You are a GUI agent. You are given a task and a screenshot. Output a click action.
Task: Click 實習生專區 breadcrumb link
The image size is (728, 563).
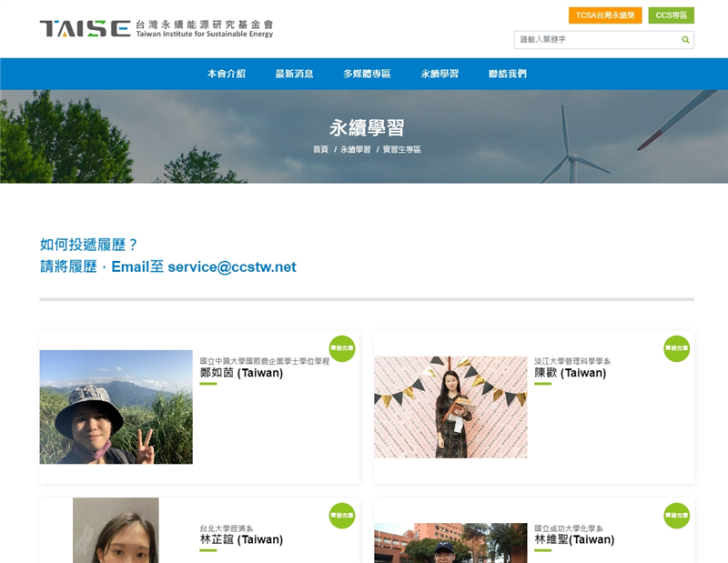(402, 149)
